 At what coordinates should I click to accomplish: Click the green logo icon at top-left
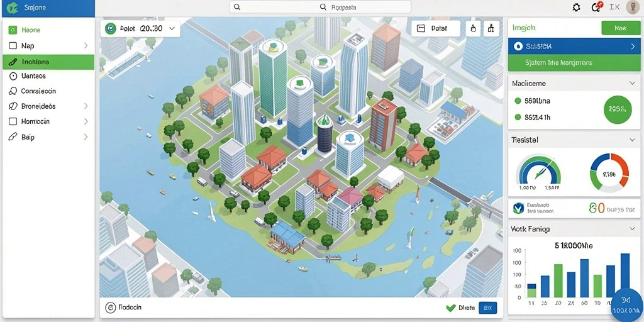(13, 8)
